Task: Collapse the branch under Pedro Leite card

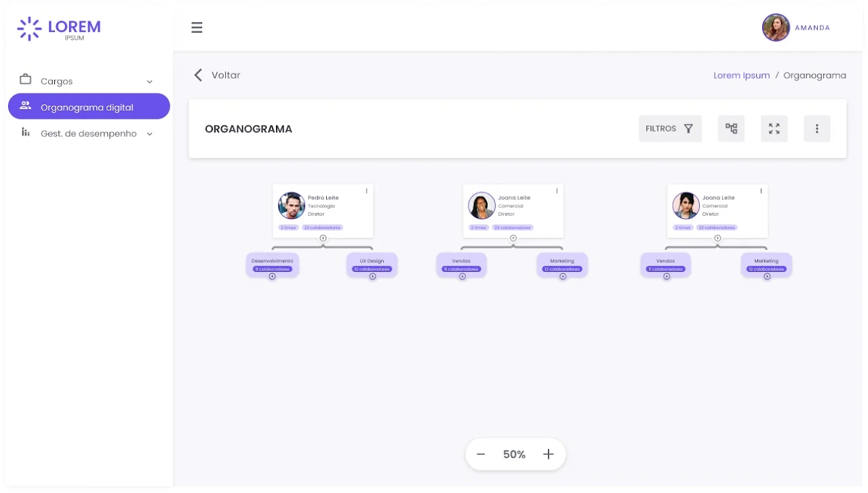Action: tap(323, 238)
